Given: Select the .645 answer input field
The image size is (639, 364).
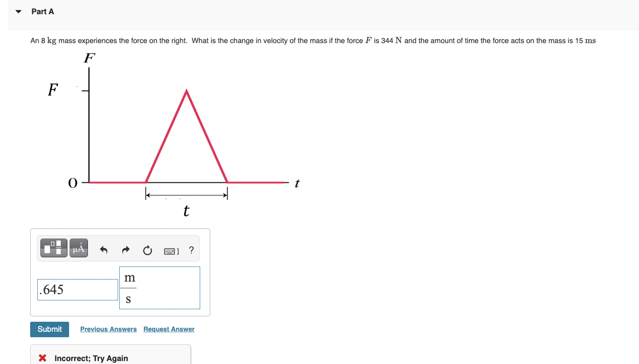Looking at the screenshot, I should pos(77,289).
